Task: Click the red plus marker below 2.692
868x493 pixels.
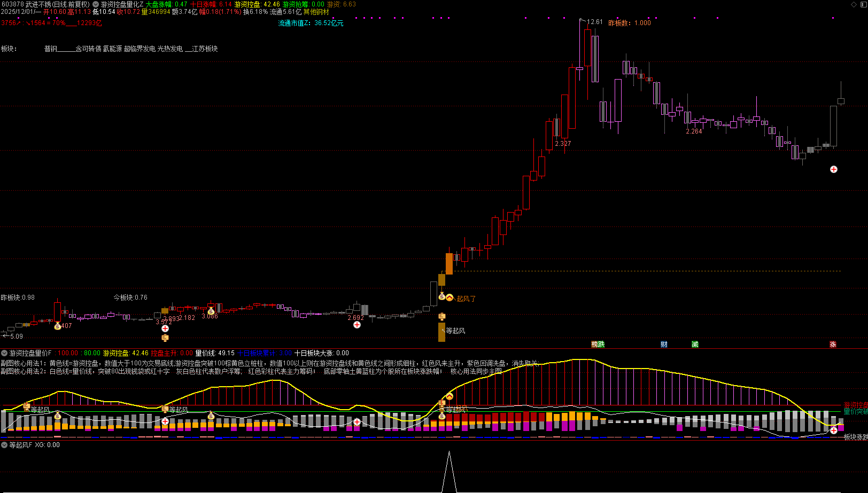Action: pos(357,325)
